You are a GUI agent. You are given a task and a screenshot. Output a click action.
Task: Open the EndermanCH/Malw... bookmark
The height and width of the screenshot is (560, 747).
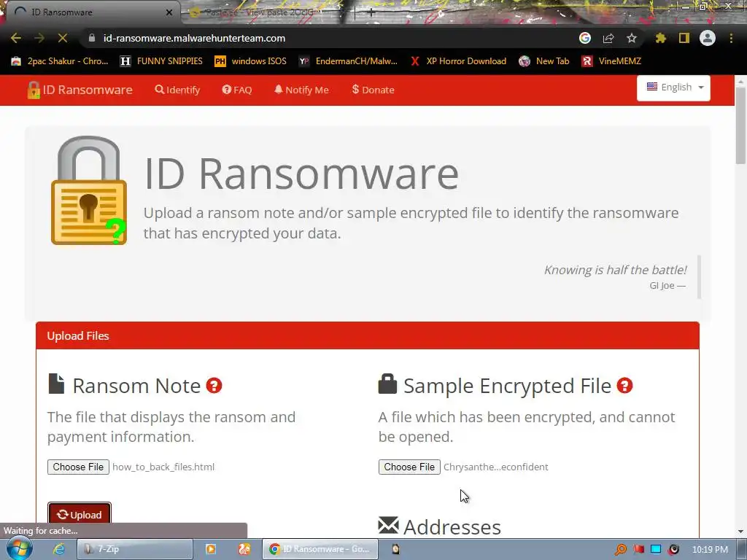[348, 61]
